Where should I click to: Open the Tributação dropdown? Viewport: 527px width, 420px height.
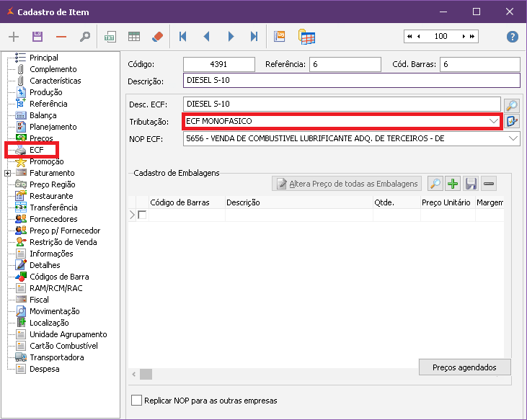pos(493,121)
